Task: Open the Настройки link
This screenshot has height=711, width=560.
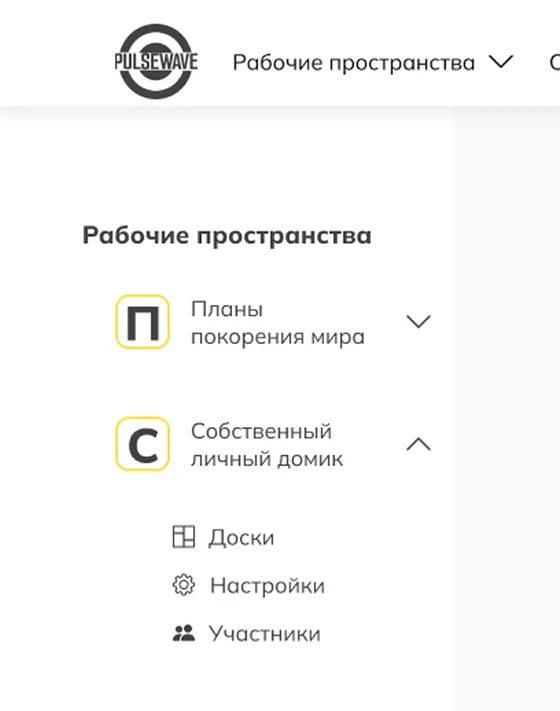Action: point(268,585)
